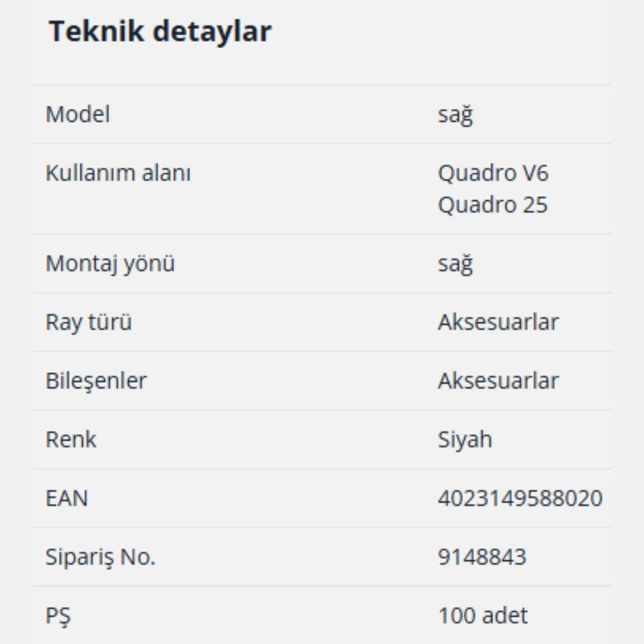644x644 pixels.
Task: Select the "Quadro 25" value
Action: click(x=493, y=205)
